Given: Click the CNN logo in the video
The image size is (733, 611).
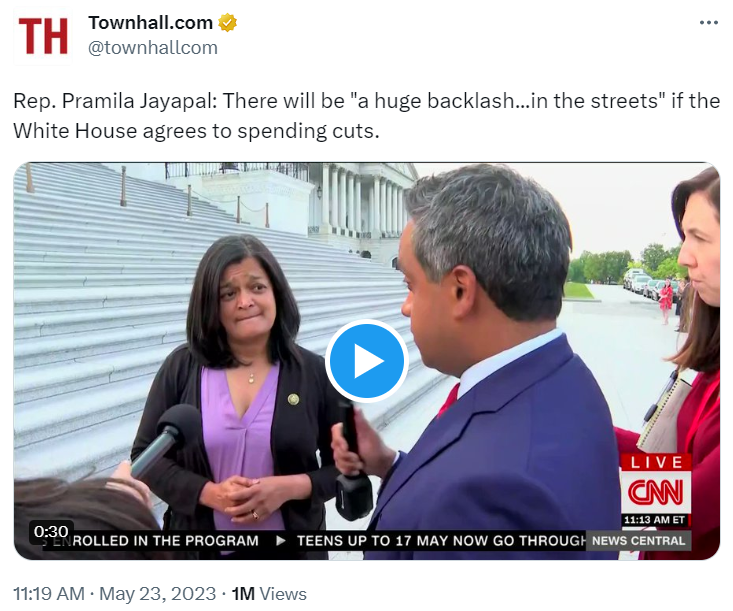Looking at the screenshot, I should (655, 492).
